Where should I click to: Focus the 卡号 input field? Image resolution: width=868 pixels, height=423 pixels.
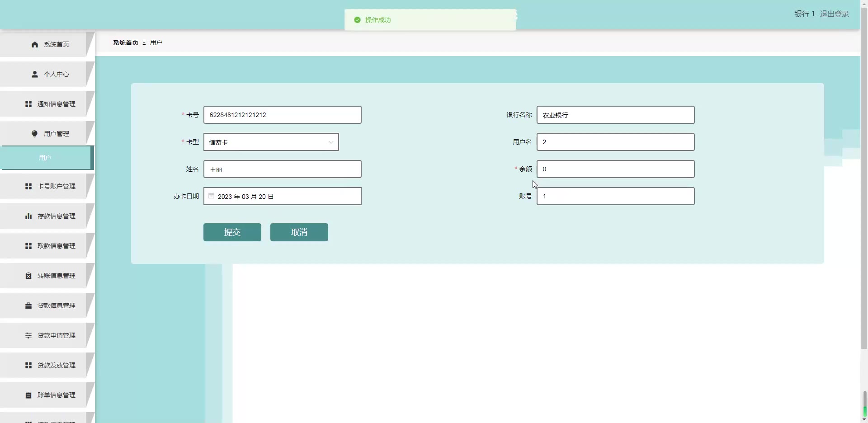pos(283,115)
